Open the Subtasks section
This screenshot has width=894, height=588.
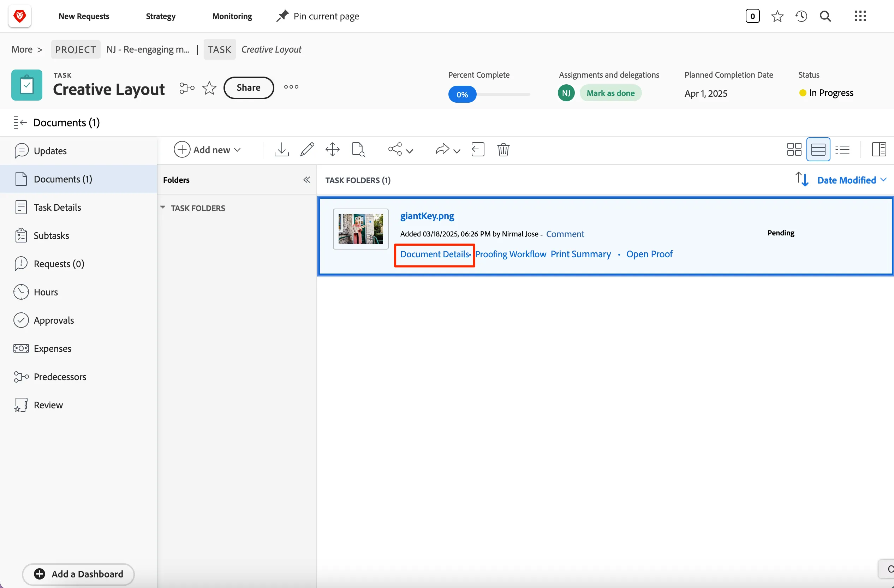(x=78, y=235)
